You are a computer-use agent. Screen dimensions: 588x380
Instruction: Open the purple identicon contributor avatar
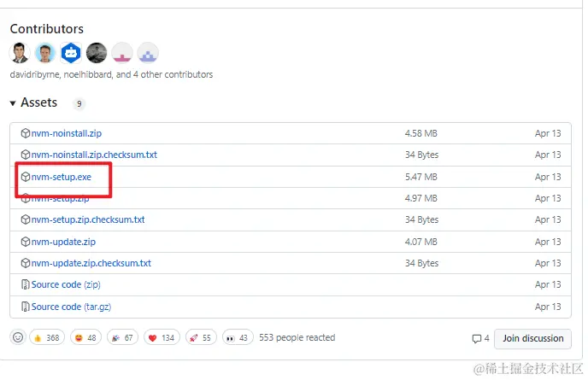pos(148,53)
